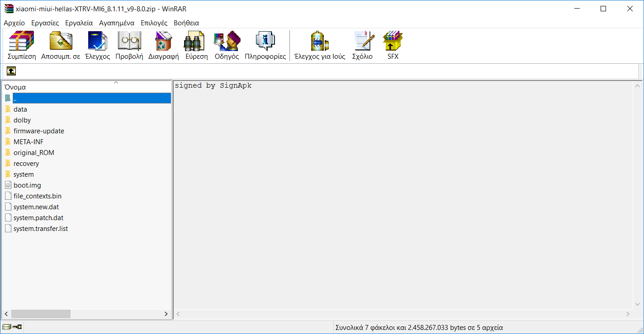Click comment pane horizontal scrollbar right arrow
Viewport: 644px width, 334px height.
629,314
